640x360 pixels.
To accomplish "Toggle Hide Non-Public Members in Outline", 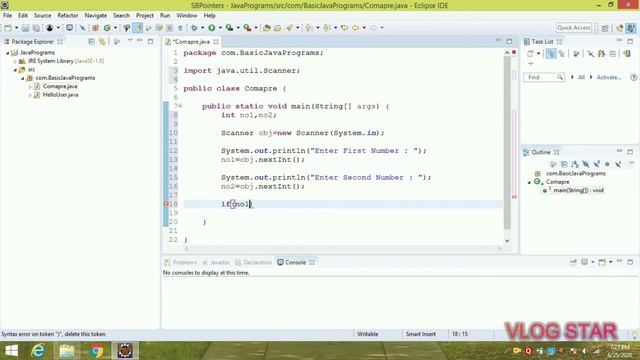I will pos(607,164).
